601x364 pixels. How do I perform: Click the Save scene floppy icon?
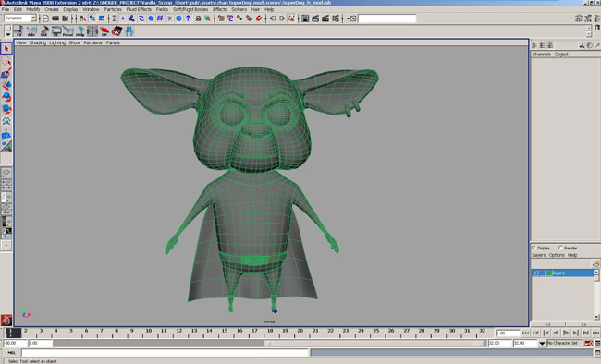pos(65,18)
